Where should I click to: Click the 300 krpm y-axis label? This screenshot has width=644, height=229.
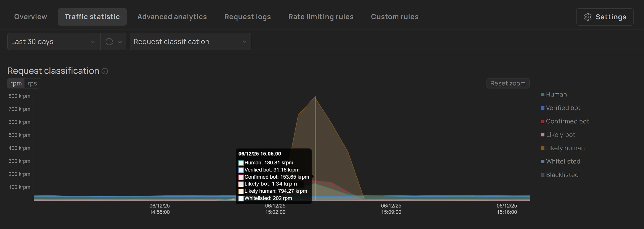[19, 161]
